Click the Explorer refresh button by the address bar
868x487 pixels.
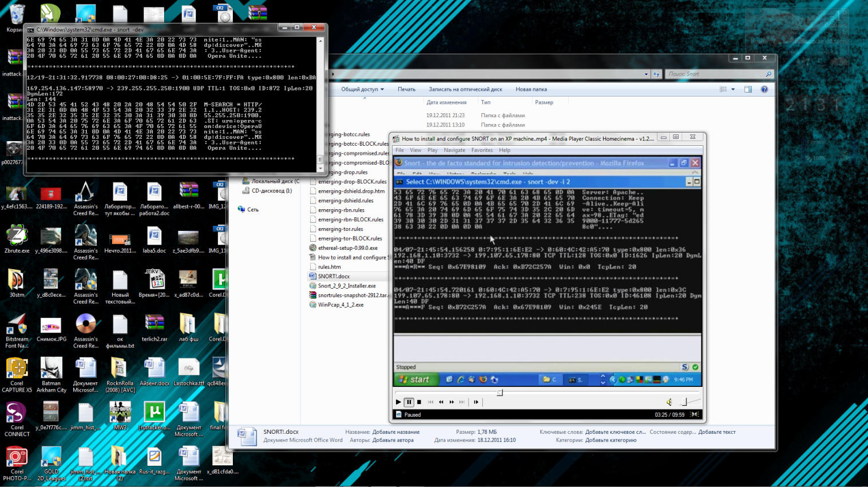point(656,74)
